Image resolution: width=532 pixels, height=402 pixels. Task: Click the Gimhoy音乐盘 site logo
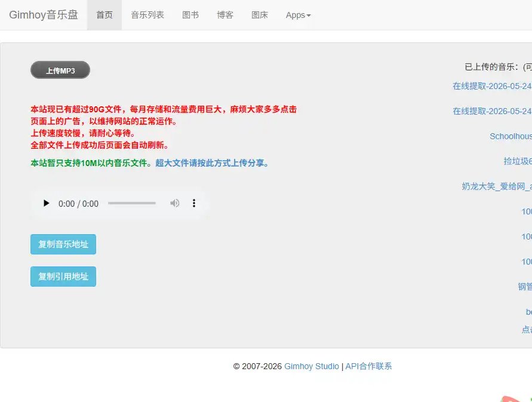pos(44,15)
